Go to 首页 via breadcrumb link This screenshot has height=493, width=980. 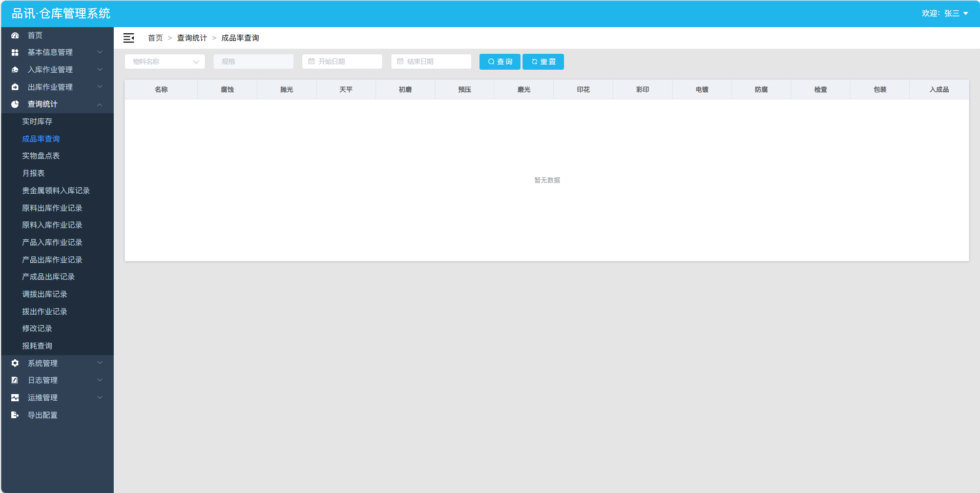155,38
